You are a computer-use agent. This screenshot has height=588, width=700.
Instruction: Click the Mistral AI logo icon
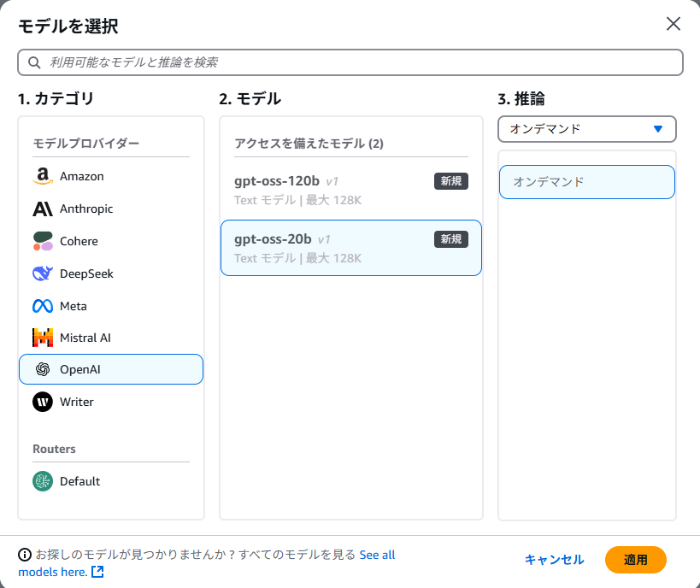click(43, 338)
